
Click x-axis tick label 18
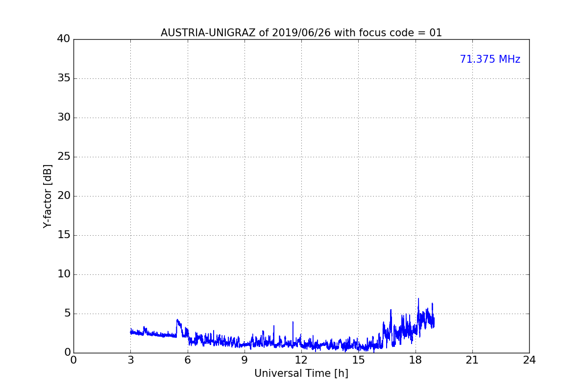416,360
